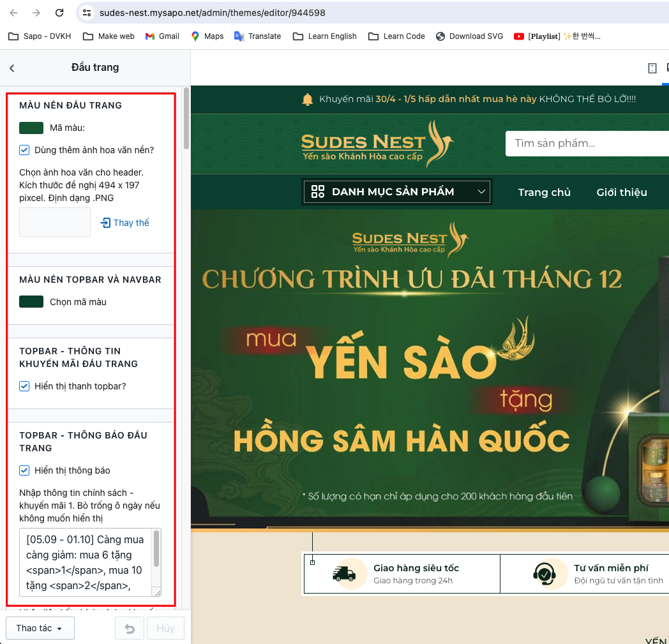Viewport: 669px width, 644px height.
Task: Click the undo arrow button
Action: [130, 628]
